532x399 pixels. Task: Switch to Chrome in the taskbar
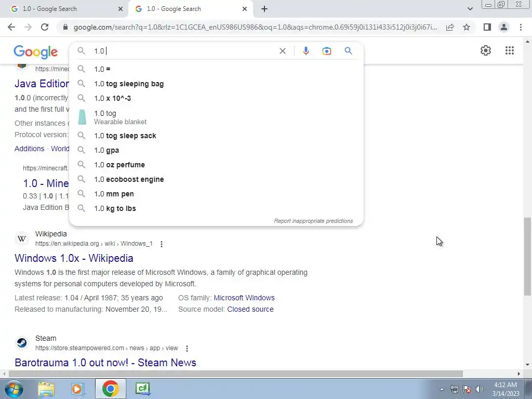pos(110,389)
